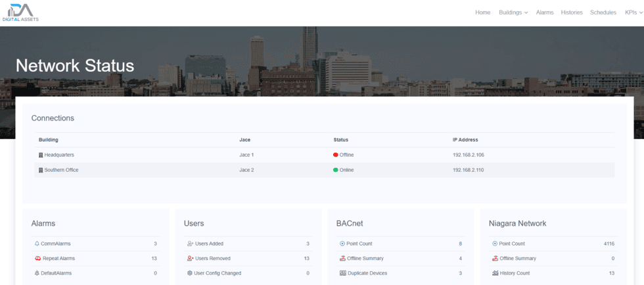The image size is (644, 285).
Task: Open the Schedules navigation link
Action: (603, 13)
